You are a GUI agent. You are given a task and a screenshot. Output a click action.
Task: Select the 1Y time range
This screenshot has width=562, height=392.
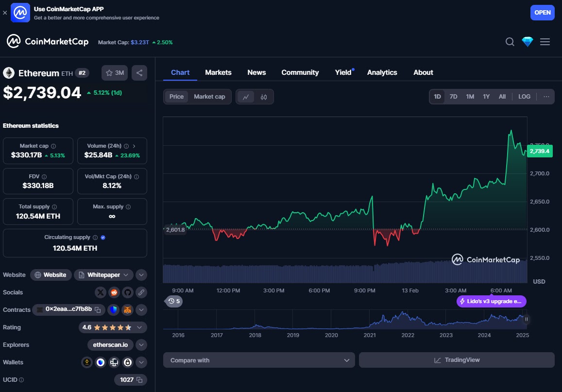pyautogui.click(x=486, y=96)
